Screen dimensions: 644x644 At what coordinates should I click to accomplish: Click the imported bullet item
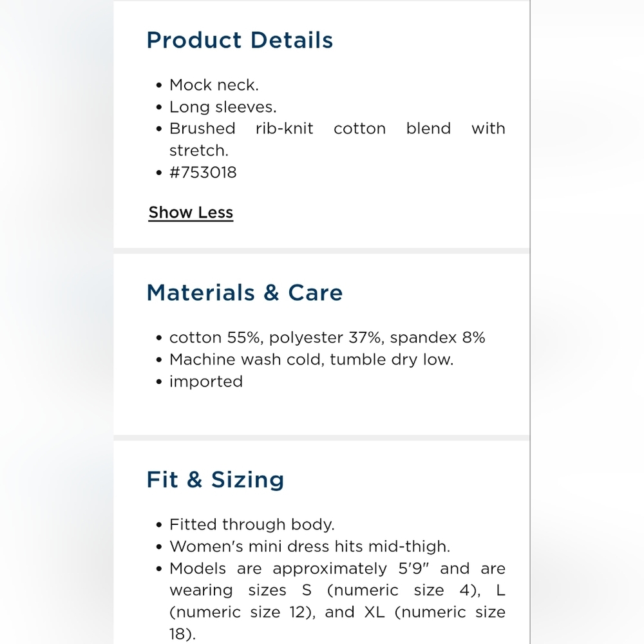(x=206, y=382)
